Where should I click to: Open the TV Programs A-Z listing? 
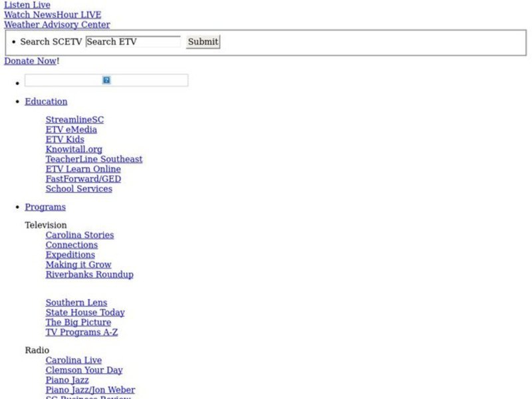tap(81, 332)
